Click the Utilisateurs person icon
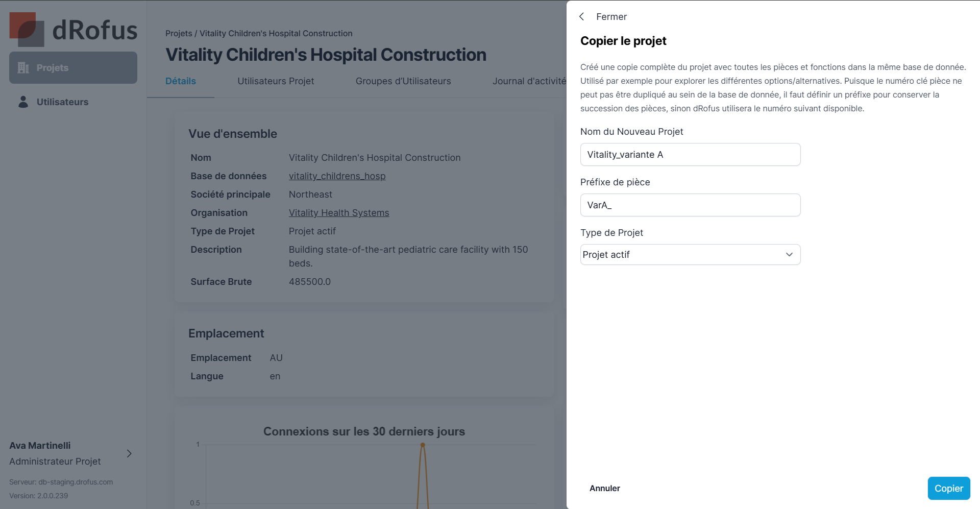The image size is (980, 509). [23, 102]
